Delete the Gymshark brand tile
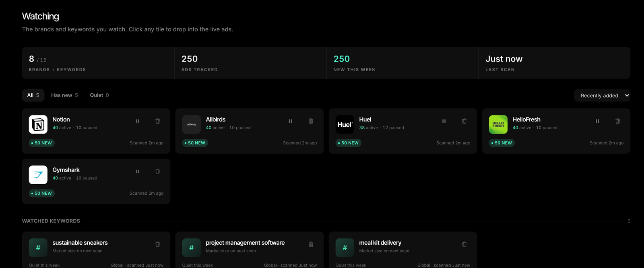 [x=158, y=171]
